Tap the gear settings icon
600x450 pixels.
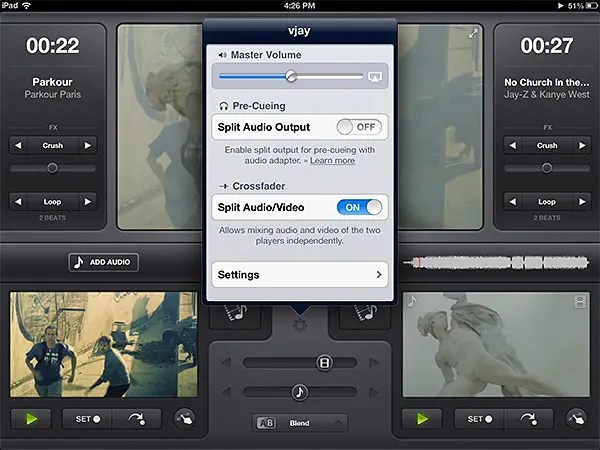click(x=300, y=325)
